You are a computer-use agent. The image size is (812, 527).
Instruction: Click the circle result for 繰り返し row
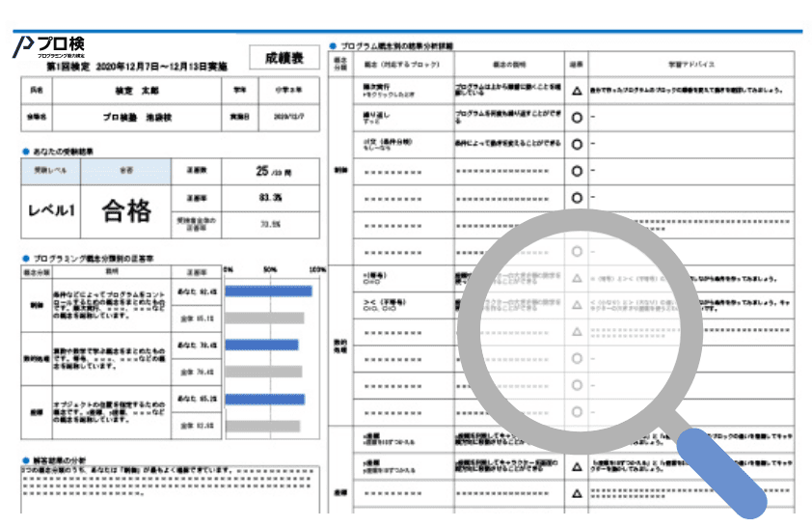(577, 118)
